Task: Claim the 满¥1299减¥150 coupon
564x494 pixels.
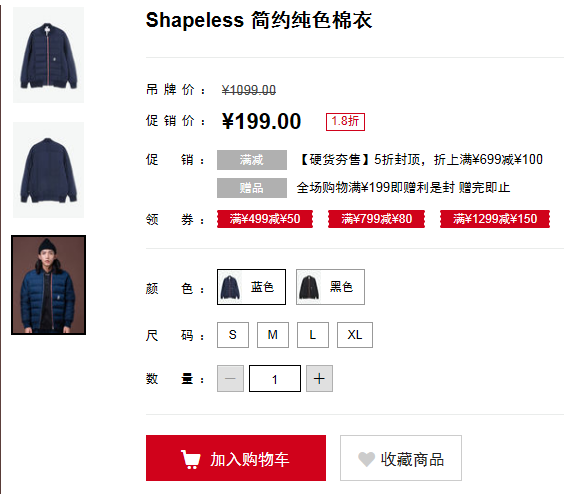Action: 495,219
